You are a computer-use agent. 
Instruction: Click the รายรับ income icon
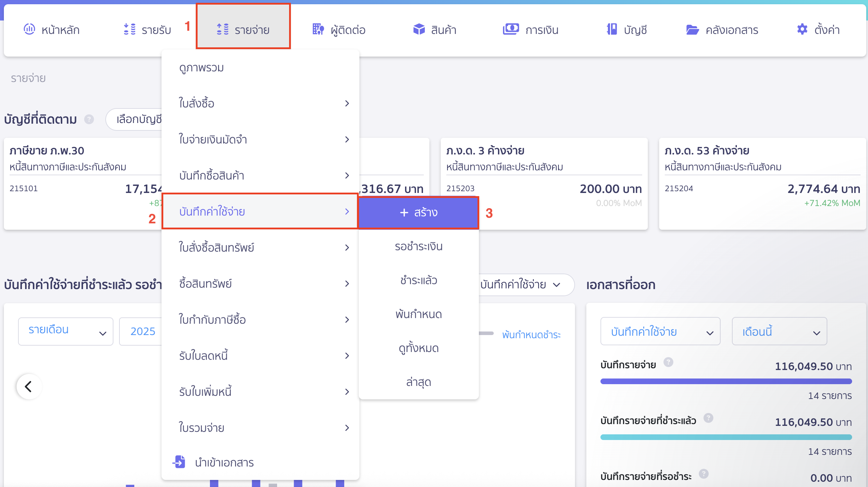click(130, 29)
